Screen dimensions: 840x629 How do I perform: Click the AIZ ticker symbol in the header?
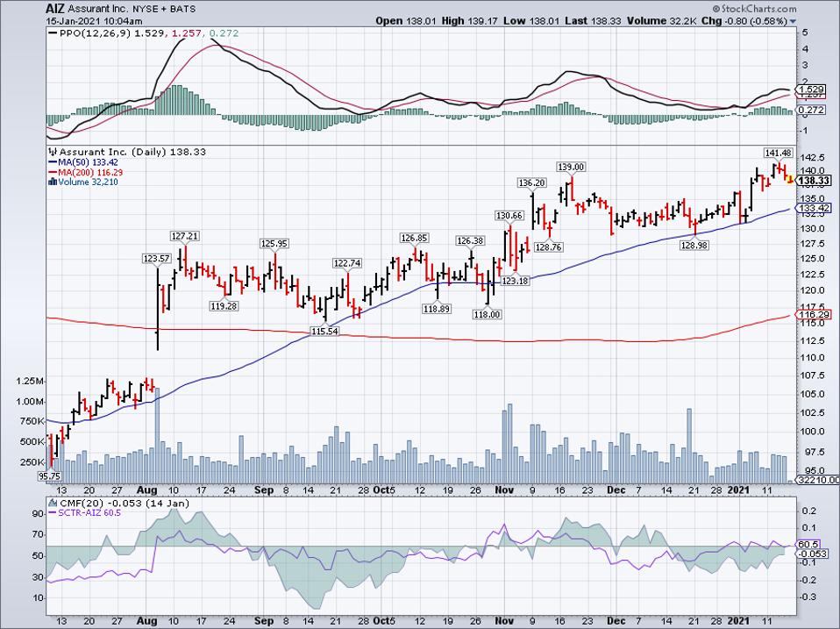click(55, 9)
